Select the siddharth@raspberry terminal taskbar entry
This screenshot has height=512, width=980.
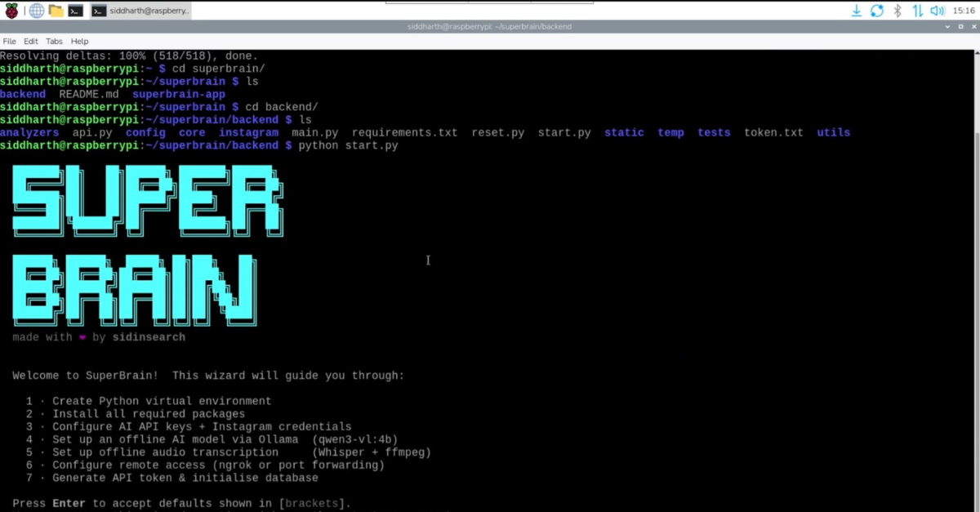click(139, 11)
